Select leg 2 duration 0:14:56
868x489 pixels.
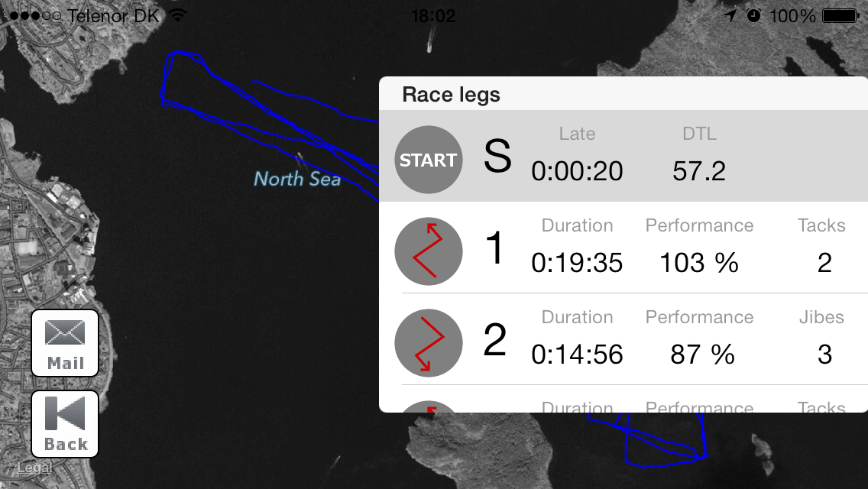pos(578,355)
